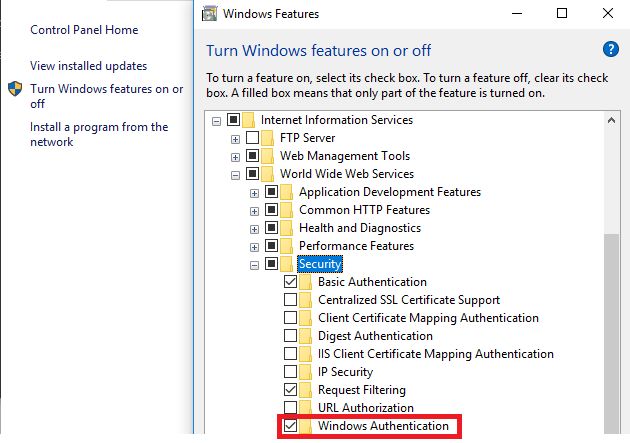
Task: Click the Windows Authentication folder icon
Action: 306,426
